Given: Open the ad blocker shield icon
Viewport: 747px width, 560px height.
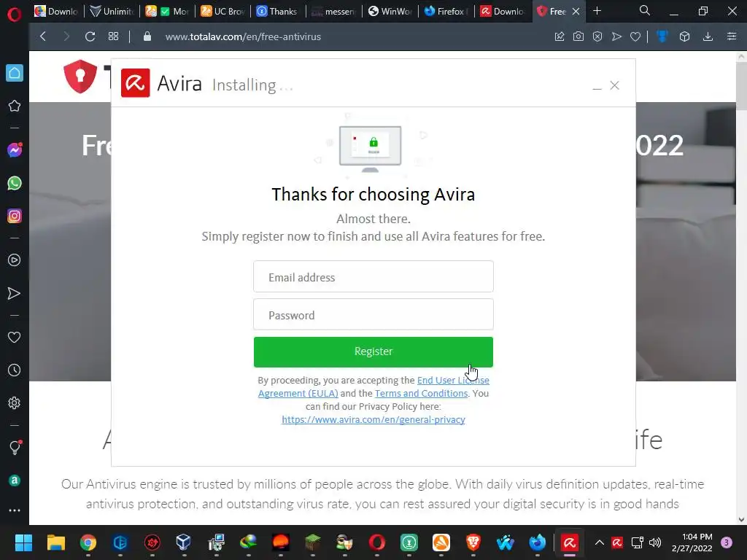Looking at the screenshot, I should (x=597, y=36).
